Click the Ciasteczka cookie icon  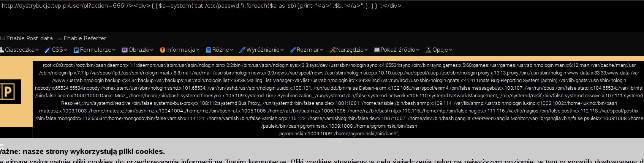(2, 50)
